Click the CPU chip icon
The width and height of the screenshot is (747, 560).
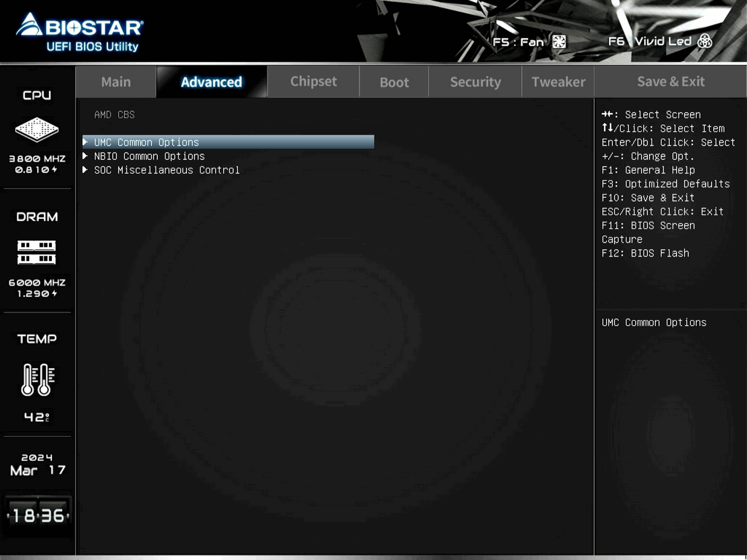pyautogui.click(x=37, y=129)
